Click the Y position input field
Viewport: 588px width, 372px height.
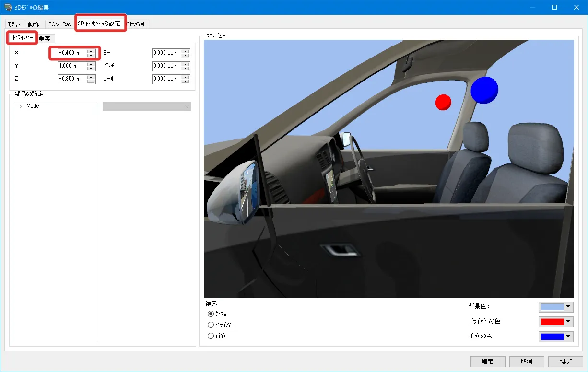point(71,66)
